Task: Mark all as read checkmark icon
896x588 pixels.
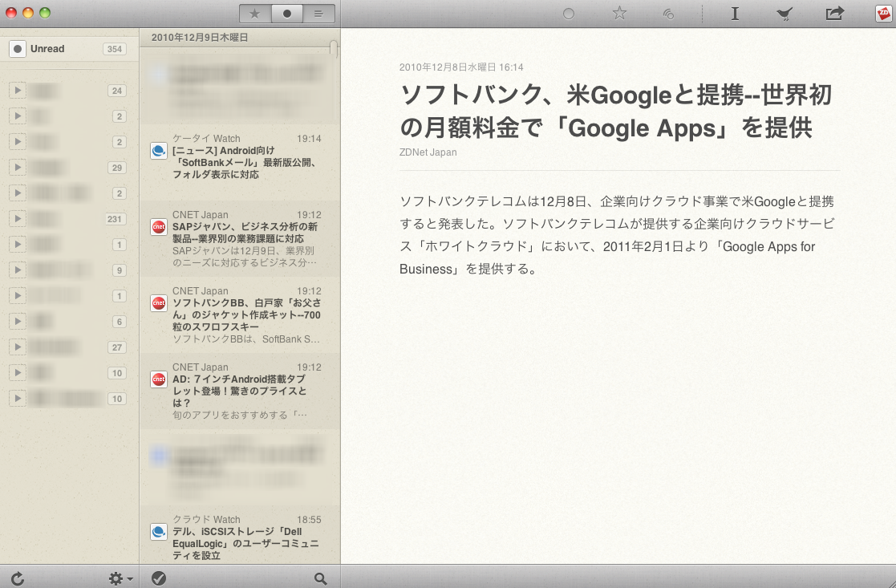Action: (x=159, y=578)
